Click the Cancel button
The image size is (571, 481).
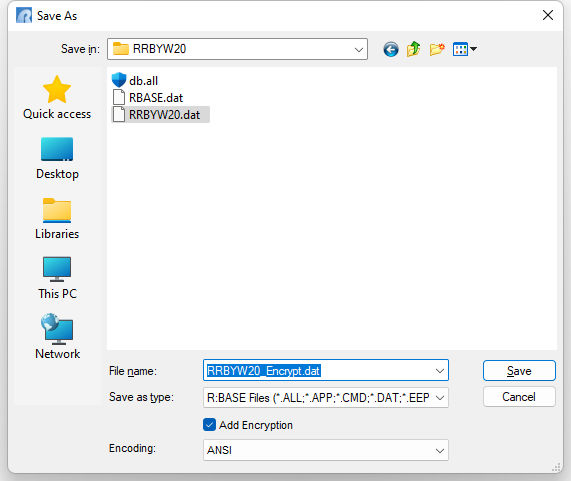pyautogui.click(x=519, y=397)
